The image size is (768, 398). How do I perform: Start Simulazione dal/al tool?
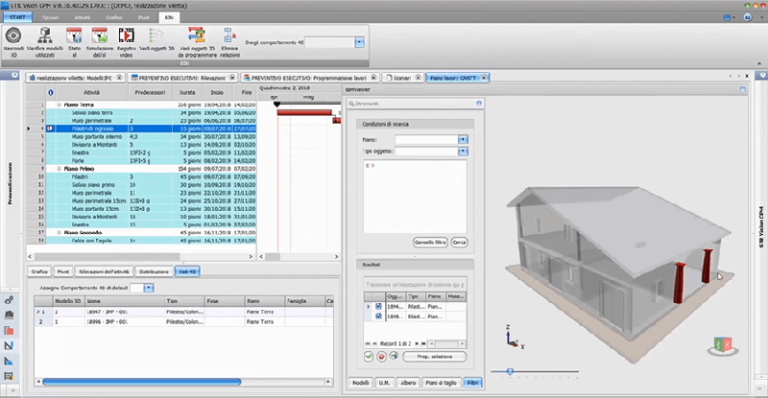click(x=99, y=35)
